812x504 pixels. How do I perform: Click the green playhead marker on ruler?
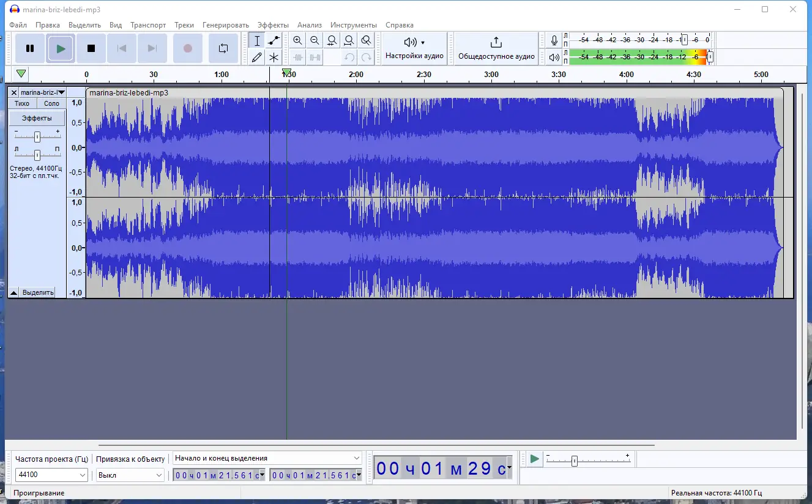click(286, 73)
